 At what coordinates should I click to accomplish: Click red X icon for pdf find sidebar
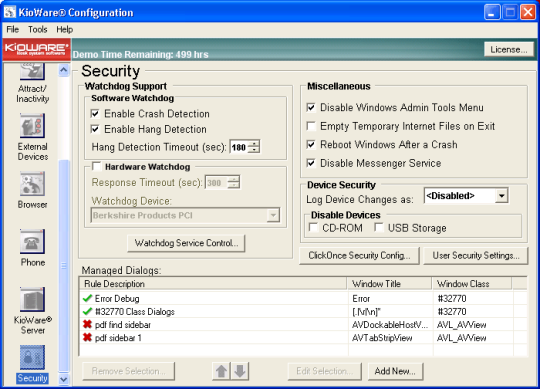click(x=87, y=324)
